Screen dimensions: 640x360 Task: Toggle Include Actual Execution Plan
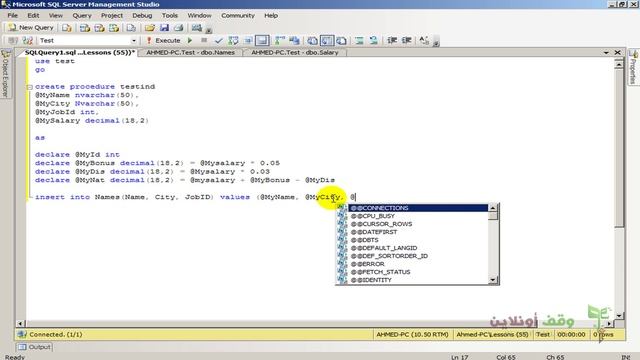[x=280, y=40]
